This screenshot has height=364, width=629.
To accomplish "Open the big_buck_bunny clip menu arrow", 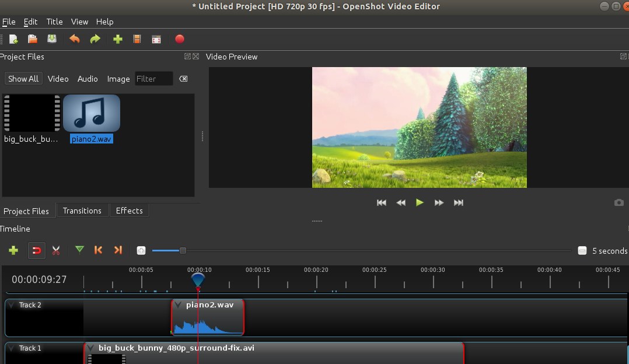I will pos(90,348).
